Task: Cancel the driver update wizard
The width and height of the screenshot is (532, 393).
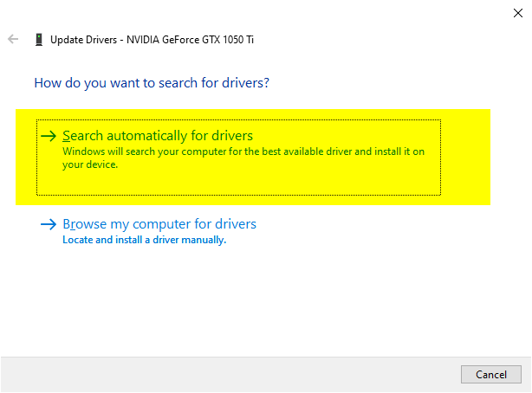Action: [x=491, y=374]
